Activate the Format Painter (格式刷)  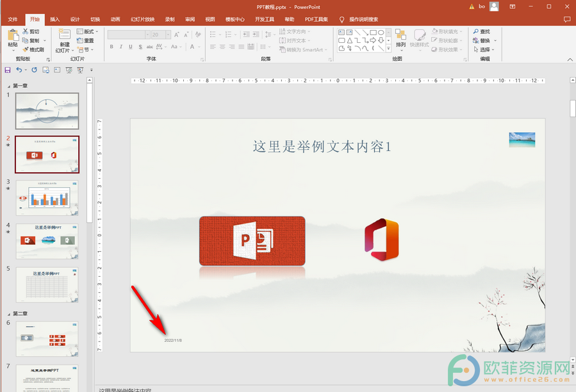pyautogui.click(x=33, y=49)
